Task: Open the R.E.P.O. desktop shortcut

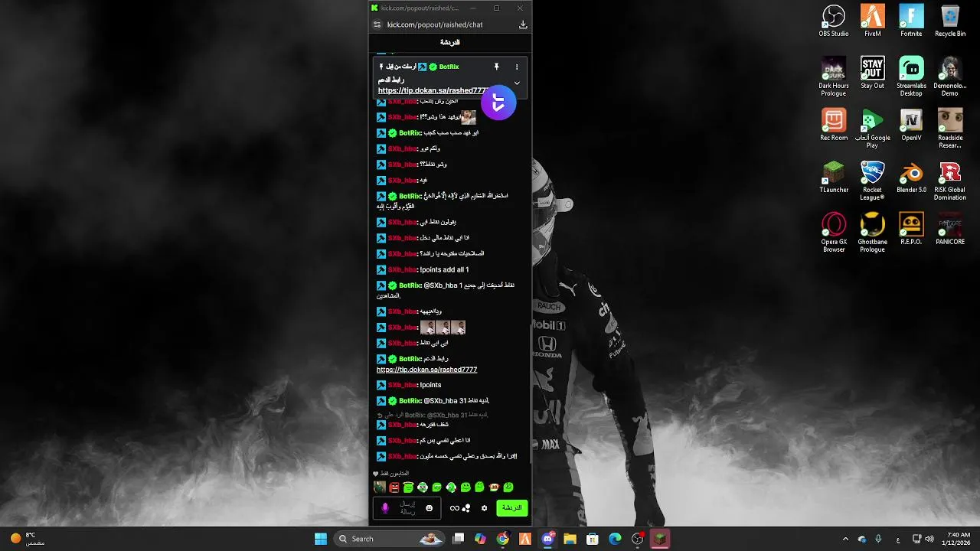Action: coord(911,229)
